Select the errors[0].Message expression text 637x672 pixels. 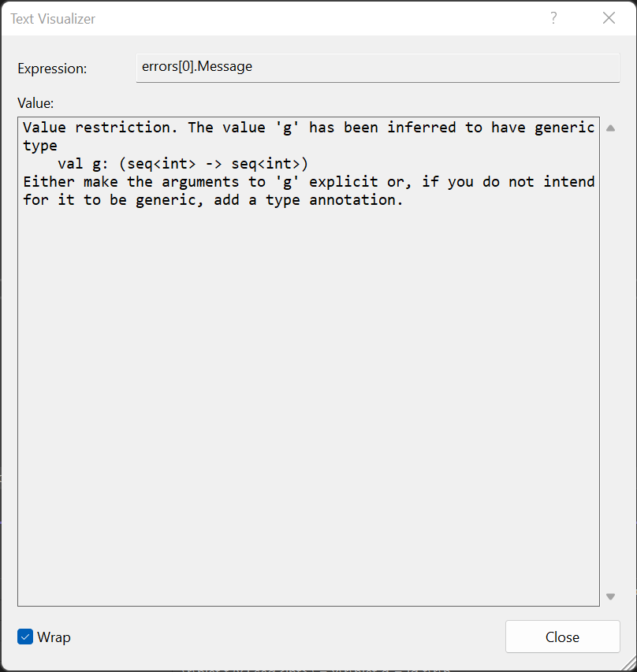(196, 67)
